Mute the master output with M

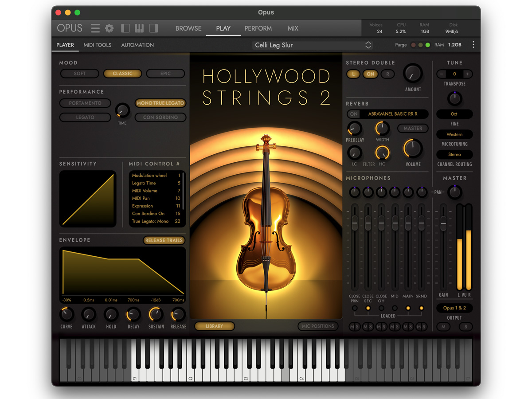[443, 327]
